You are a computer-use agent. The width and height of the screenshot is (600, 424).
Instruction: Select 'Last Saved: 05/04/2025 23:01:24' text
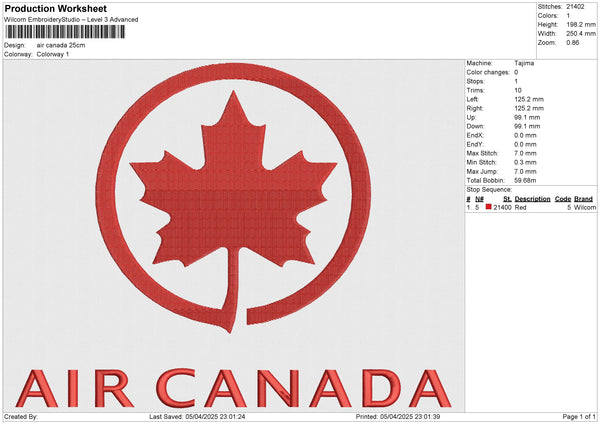(197, 417)
